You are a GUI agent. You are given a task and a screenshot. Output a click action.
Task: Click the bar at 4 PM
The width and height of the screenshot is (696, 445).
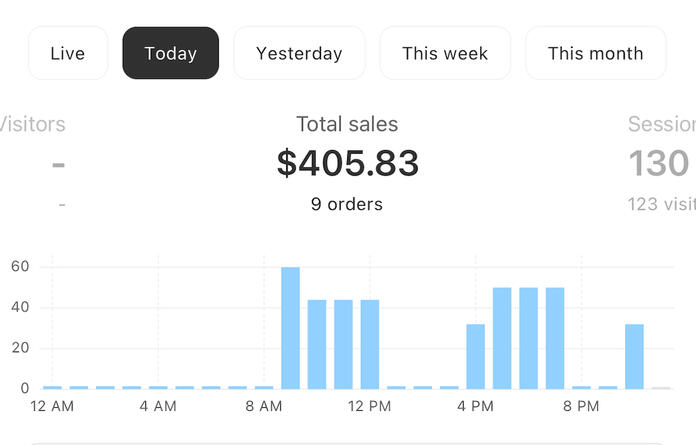pos(475,356)
